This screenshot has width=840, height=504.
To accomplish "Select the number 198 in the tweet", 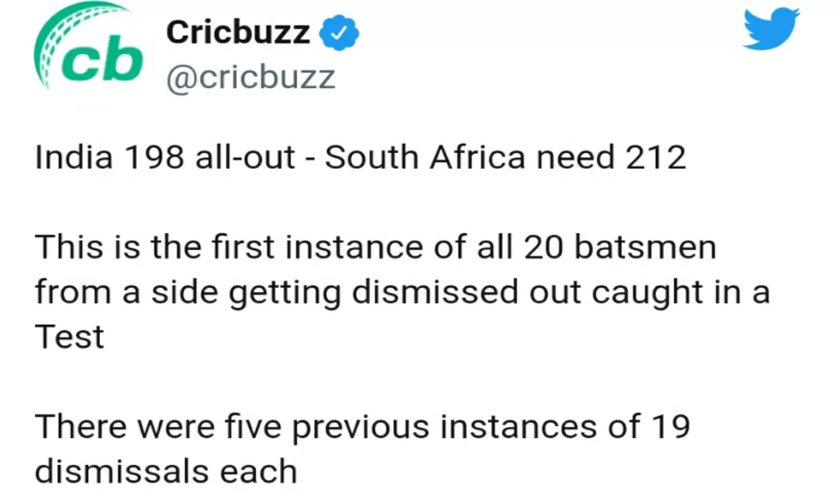I will 154,157.
